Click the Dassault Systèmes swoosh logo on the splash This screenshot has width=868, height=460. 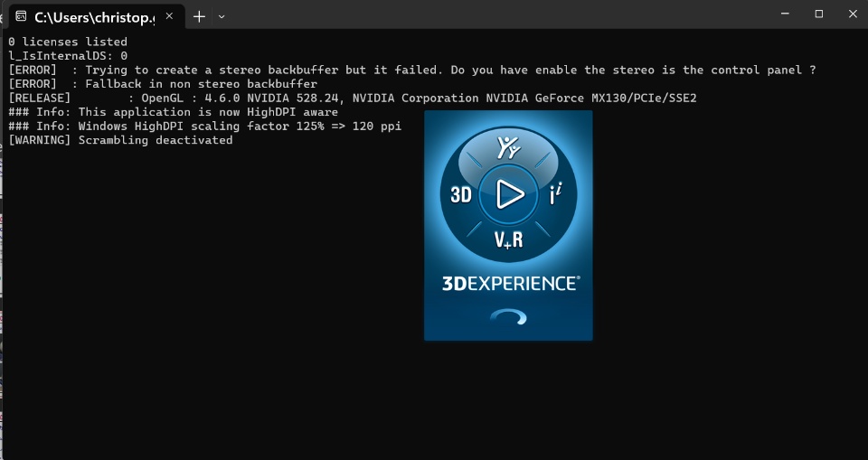point(508,316)
